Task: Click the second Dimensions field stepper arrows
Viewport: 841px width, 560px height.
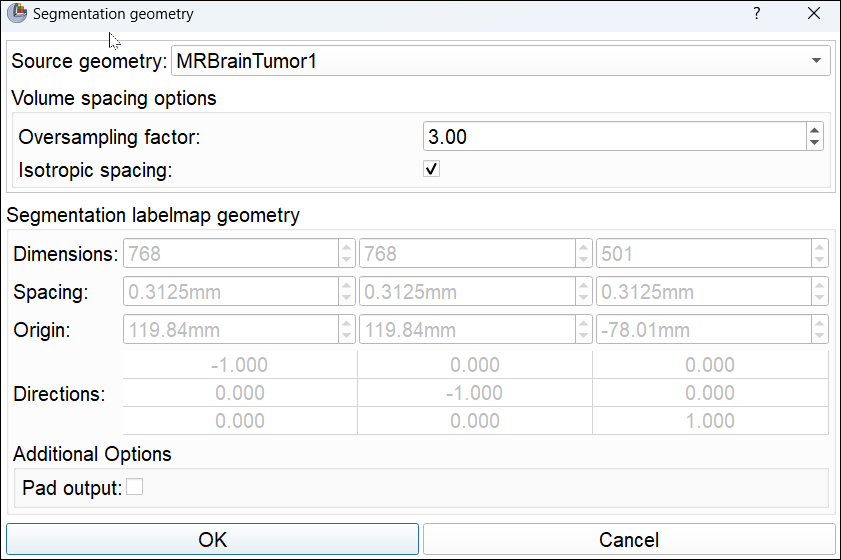Action: point(583,254)
